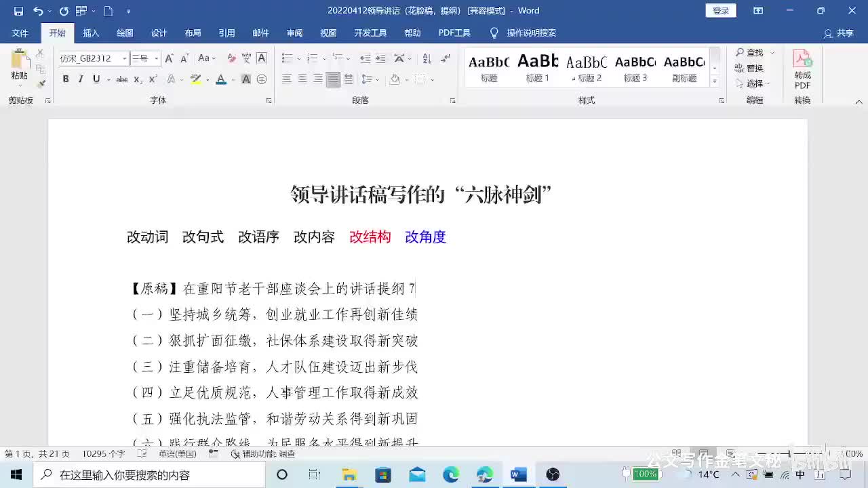
Task: Open the Paragraph dialog launcher
Action: [452, 100]
